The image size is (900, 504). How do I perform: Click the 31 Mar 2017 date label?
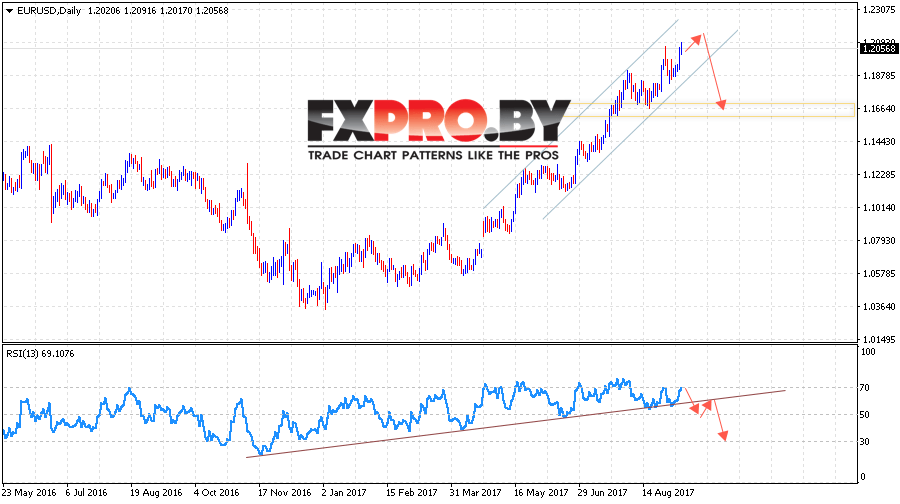(x=475, y=493)
